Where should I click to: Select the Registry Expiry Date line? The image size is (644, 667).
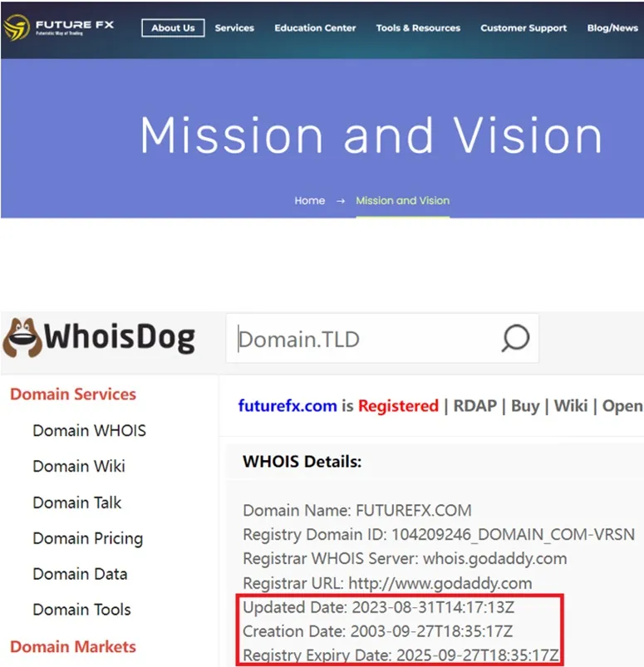pyautogui.click(x=401, y=655)
